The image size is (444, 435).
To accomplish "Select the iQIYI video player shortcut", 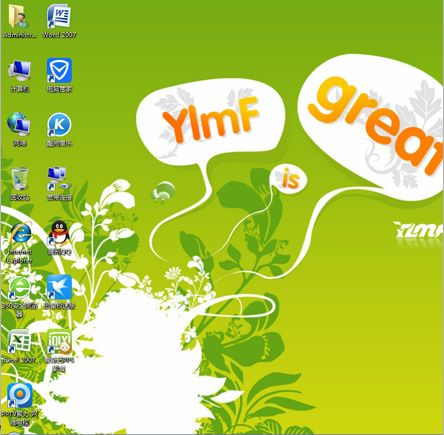I will pos(59,342).
